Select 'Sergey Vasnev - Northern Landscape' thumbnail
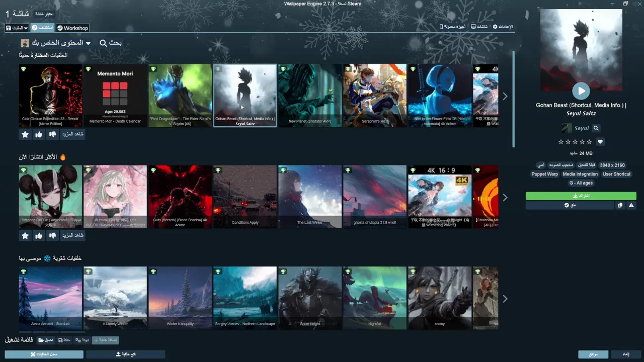 [245, 298]
